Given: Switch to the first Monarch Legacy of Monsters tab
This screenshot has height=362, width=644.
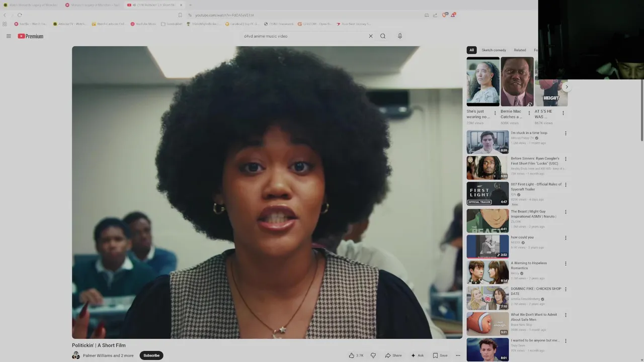Looking at the screenshot, I should coord(30,5).
